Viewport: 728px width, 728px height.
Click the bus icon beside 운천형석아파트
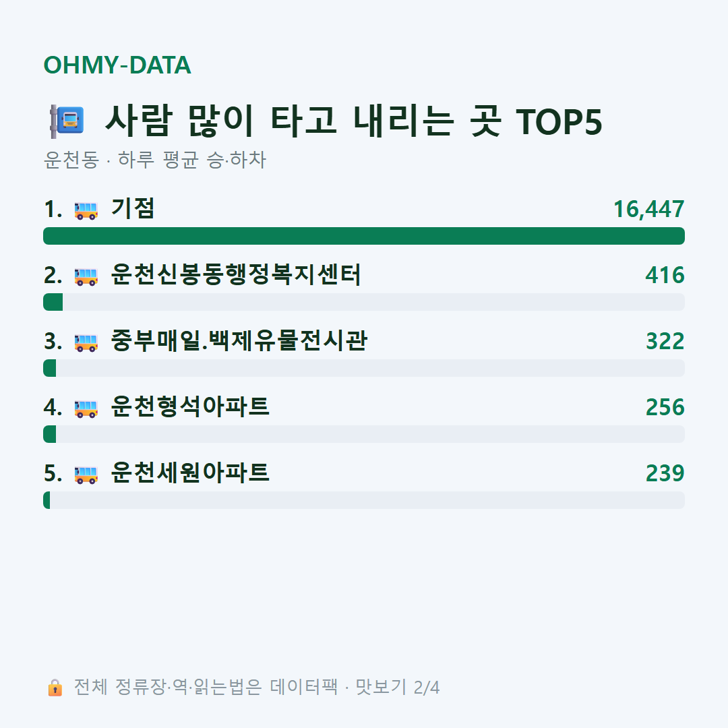pyautogui.click(x=86, y=408)
